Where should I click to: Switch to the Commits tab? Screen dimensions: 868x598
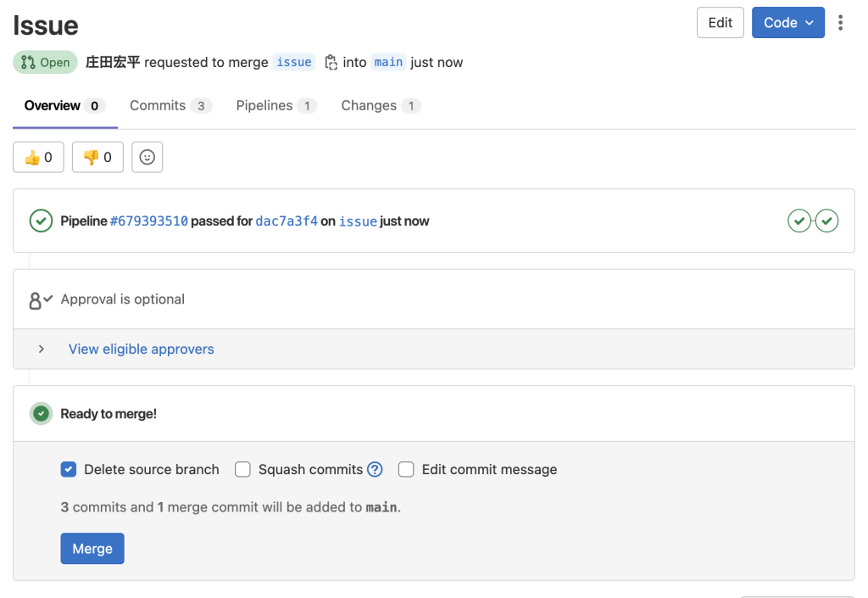tap(158, 105)
